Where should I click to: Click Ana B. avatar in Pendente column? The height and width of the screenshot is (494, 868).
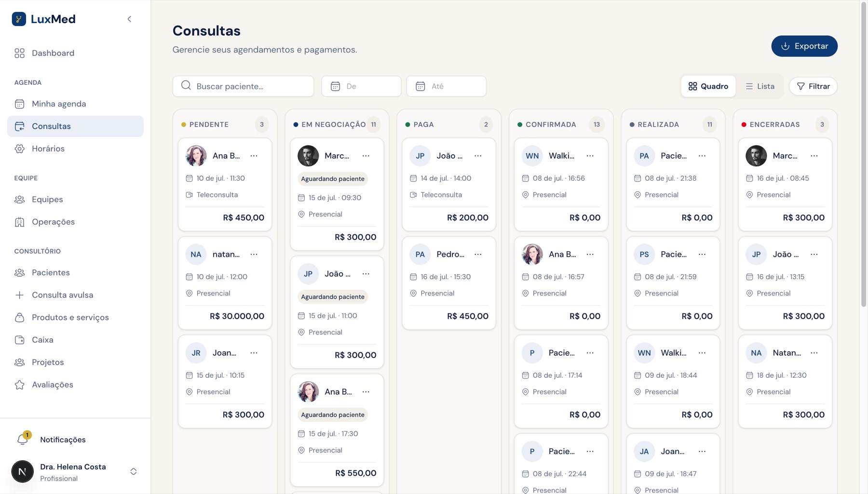[196, 156]
